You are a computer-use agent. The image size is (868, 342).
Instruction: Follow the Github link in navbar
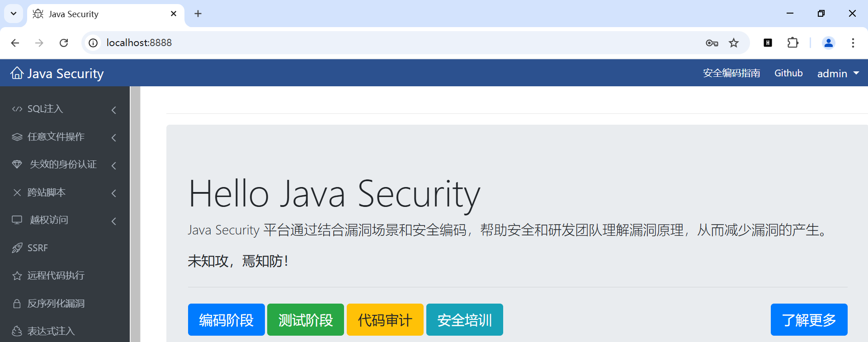pos(788,73)
